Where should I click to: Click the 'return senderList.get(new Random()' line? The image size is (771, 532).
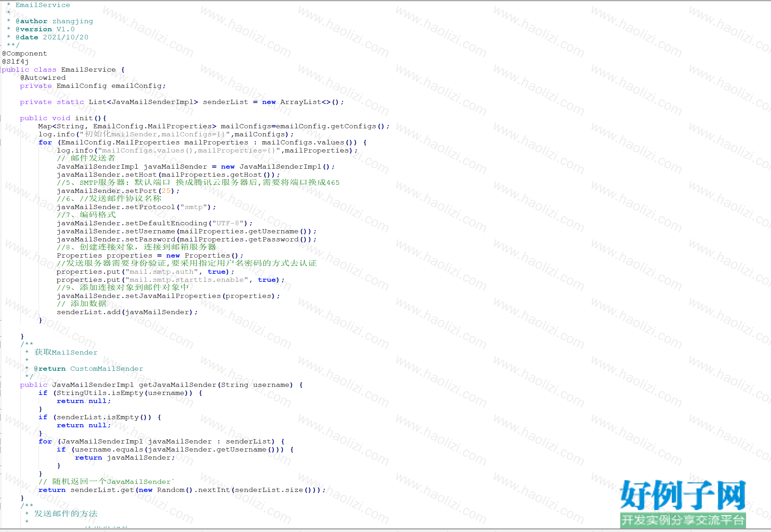click(x=182, y=490)
